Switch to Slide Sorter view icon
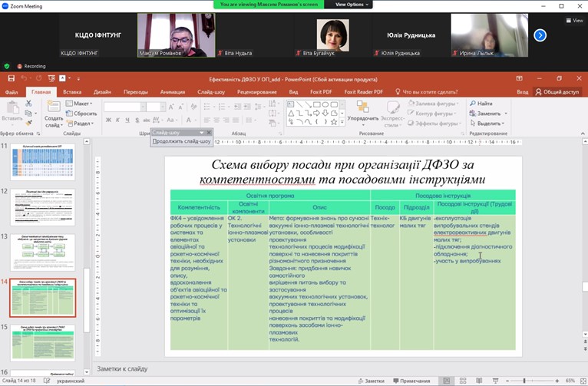Screen dimensions: 588x386 click(463, 381)
